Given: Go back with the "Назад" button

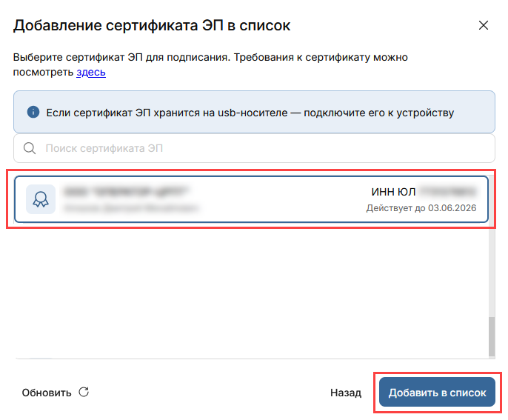Looking at the screenshot, I should [346, 393].
